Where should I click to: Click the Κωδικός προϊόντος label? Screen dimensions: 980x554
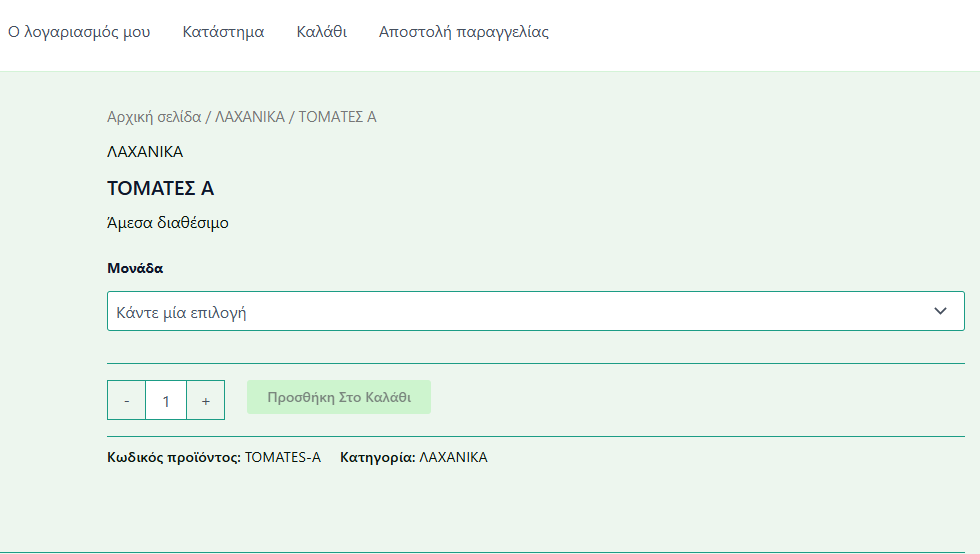tap(173, 457)
